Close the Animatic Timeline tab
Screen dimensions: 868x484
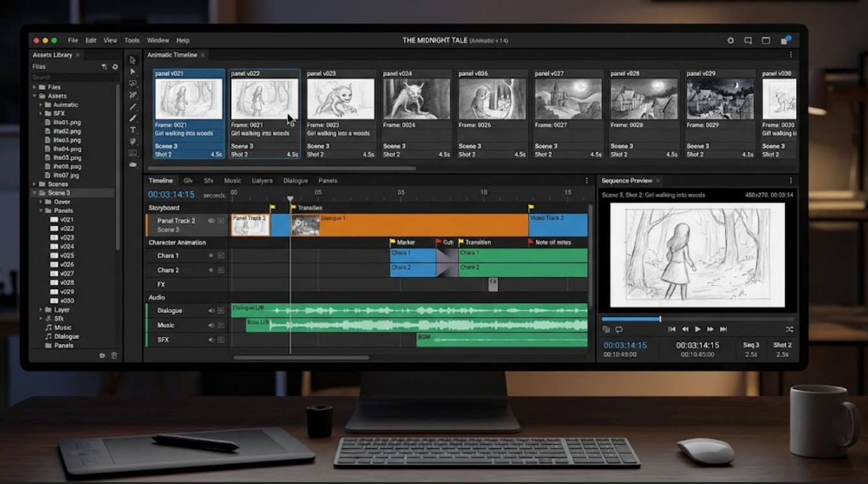click(x=203, y=55)
